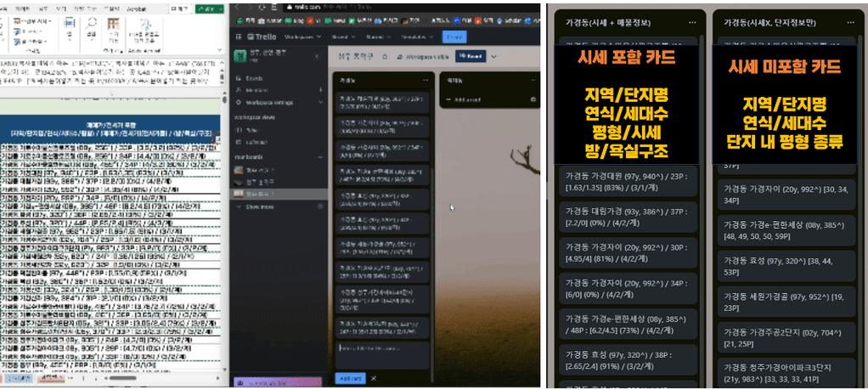Image resolution: width=868 pixels, height=390 pixels.
Task: Click the blue Create button in Trello
Action: 454,37
